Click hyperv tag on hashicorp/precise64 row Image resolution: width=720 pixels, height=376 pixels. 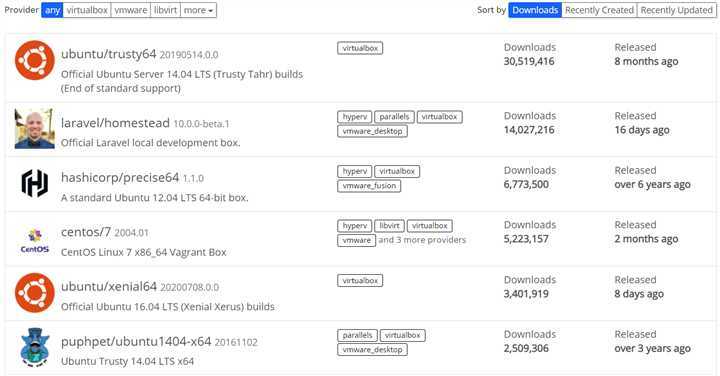pyautogui.click(x=354, y=171)
